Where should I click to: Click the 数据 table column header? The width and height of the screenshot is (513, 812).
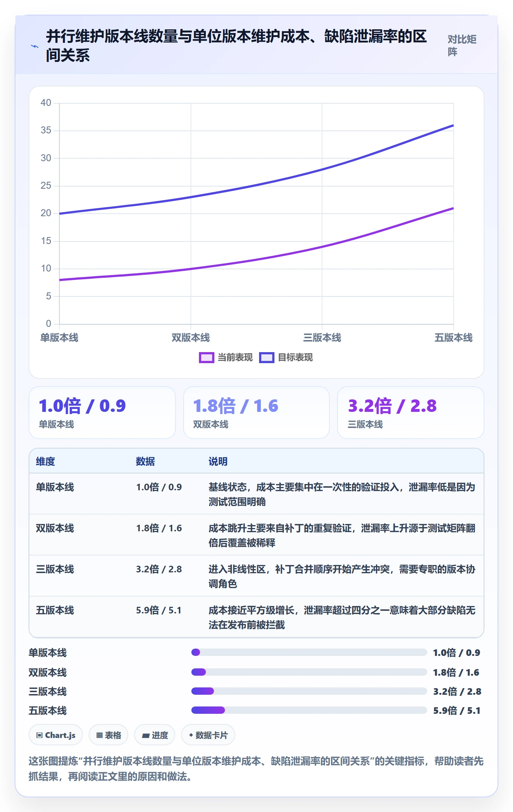coord(145,461)
